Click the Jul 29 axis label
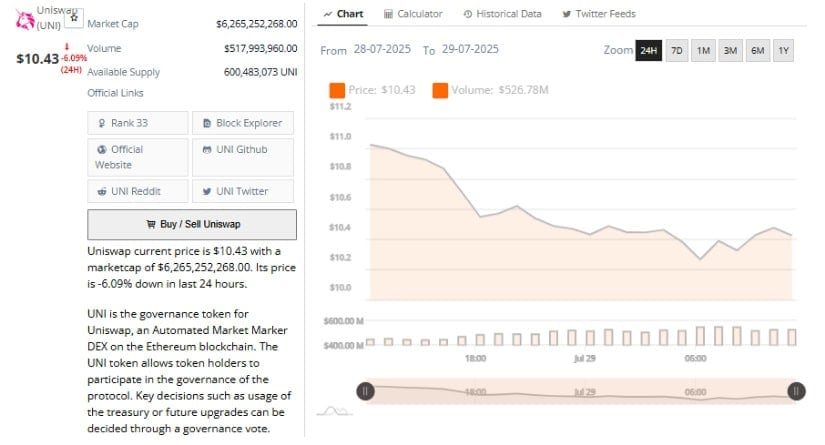 pos(585,359)
